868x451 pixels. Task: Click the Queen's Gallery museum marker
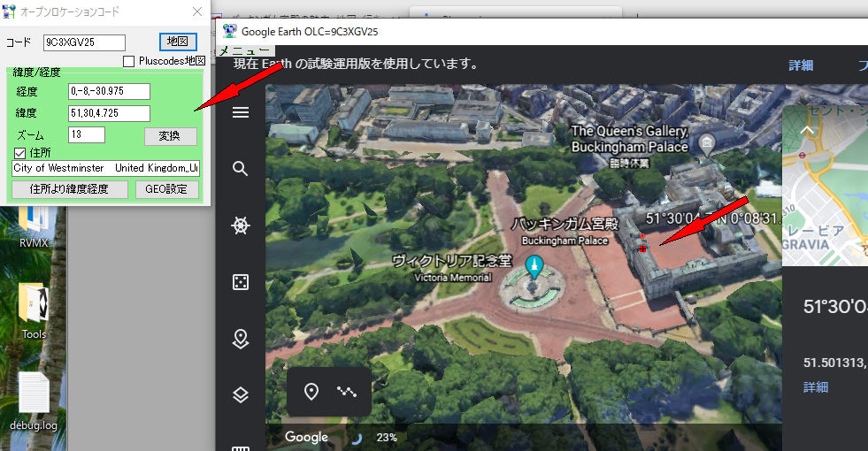tap(706, 143)
